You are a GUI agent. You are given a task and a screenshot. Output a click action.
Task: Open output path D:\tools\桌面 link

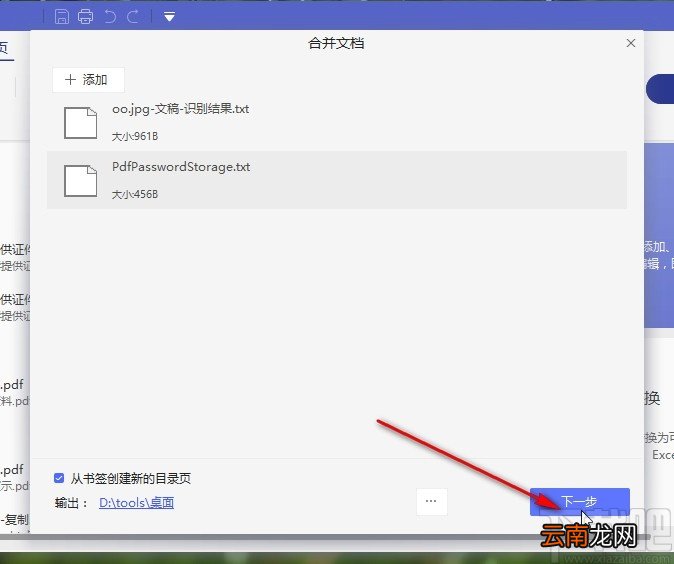click(136, 503)
